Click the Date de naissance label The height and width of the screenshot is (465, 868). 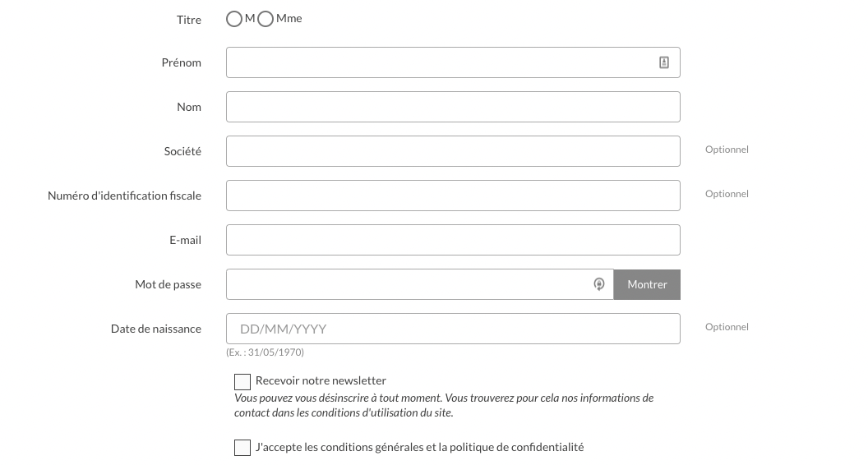(x=156, y=329)
